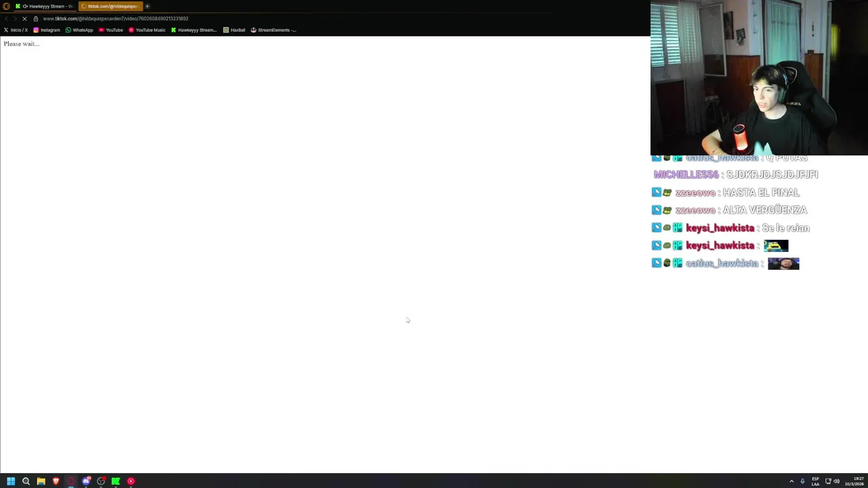Open the HaxBall bookmark
This screenshot has height=488, width=868.
(x=234, y=30)
